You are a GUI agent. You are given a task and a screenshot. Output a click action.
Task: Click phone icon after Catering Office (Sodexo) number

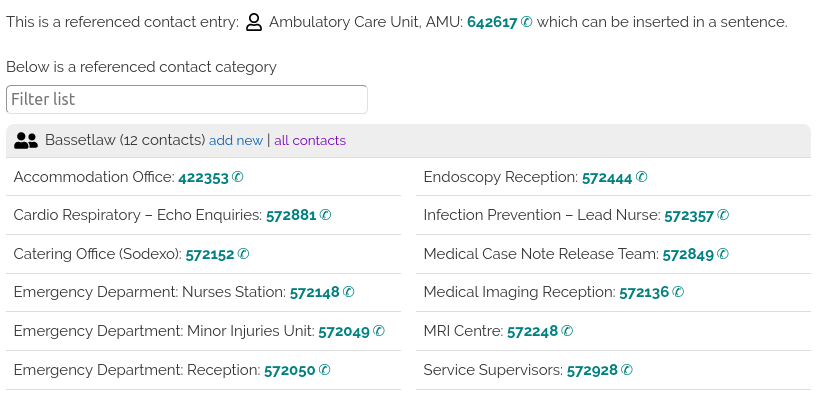click(243, 254)
